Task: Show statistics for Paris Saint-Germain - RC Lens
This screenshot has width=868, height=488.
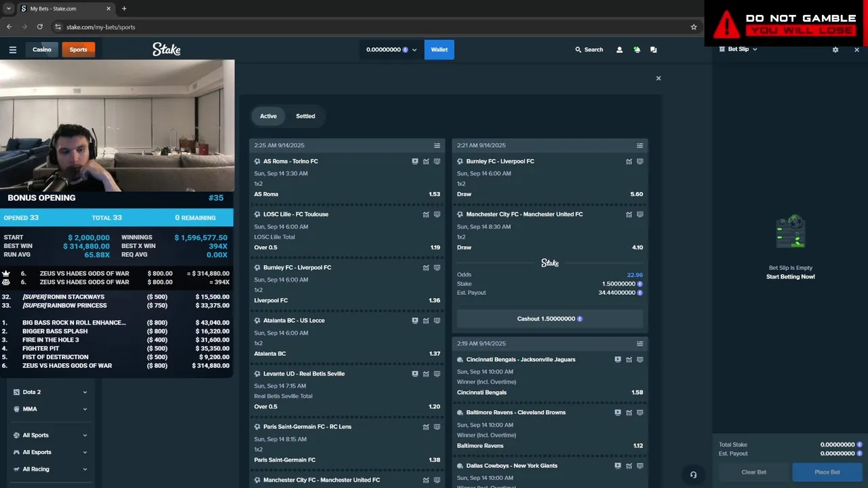Action: 426,427
